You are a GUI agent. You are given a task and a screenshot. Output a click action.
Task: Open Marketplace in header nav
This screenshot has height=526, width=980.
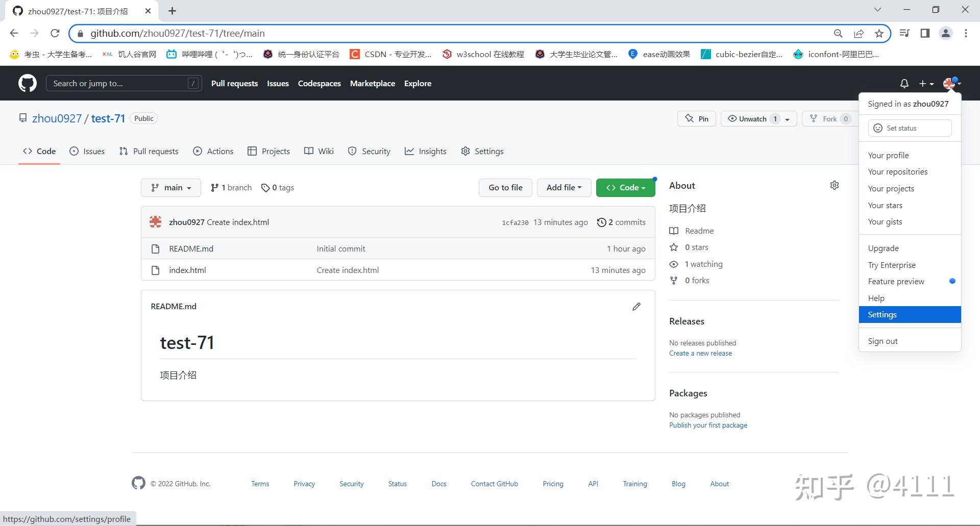[373, 83]
